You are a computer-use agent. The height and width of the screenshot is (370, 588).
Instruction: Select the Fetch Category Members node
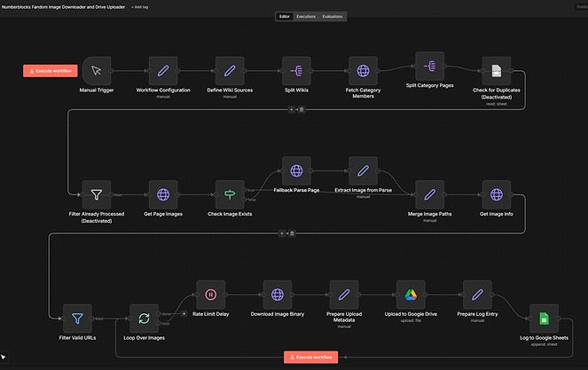[363, 71]
